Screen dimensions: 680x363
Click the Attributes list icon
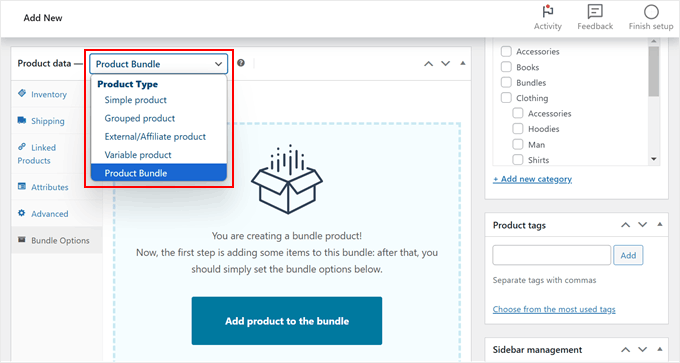[x=22, y=186]
